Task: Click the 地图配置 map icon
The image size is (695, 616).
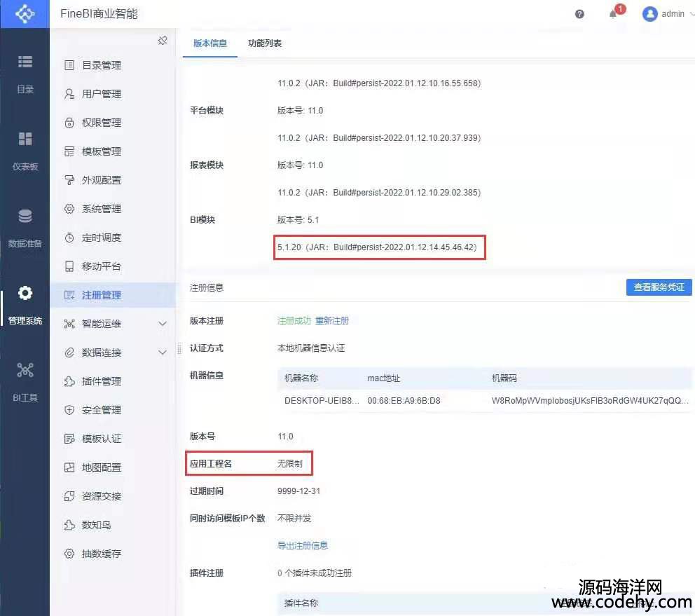Action: [x=69, y=467]
